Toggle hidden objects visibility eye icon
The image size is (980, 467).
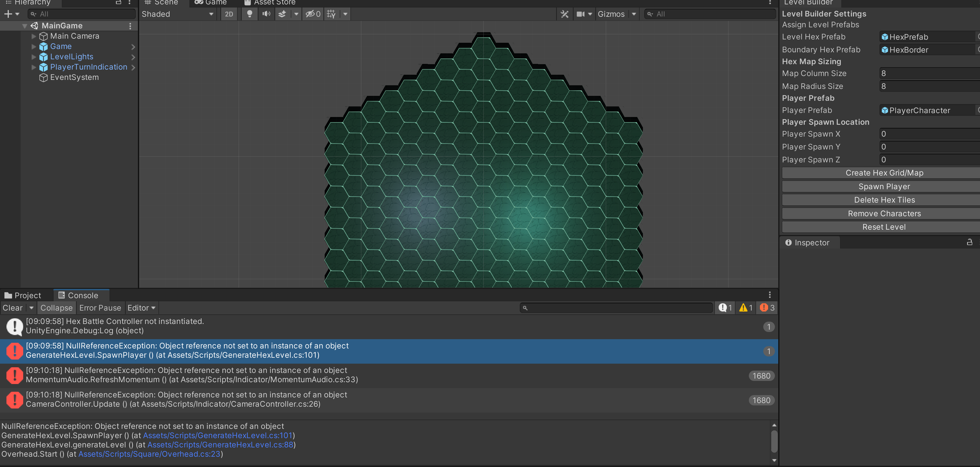point(313,14)
